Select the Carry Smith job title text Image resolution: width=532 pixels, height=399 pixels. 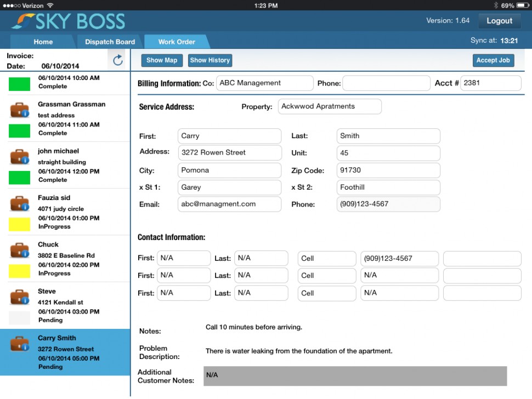click(56, 338)
